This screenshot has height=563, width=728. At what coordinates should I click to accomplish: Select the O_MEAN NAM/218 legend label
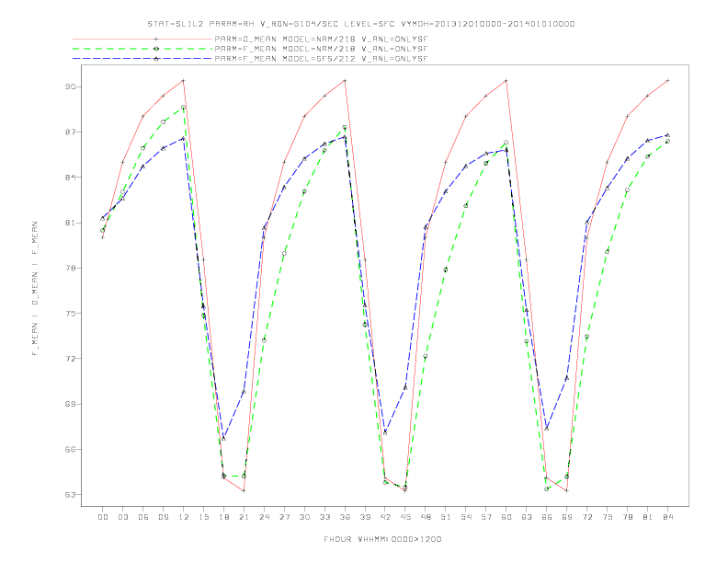pyautogui.click(x=321, y=39)
